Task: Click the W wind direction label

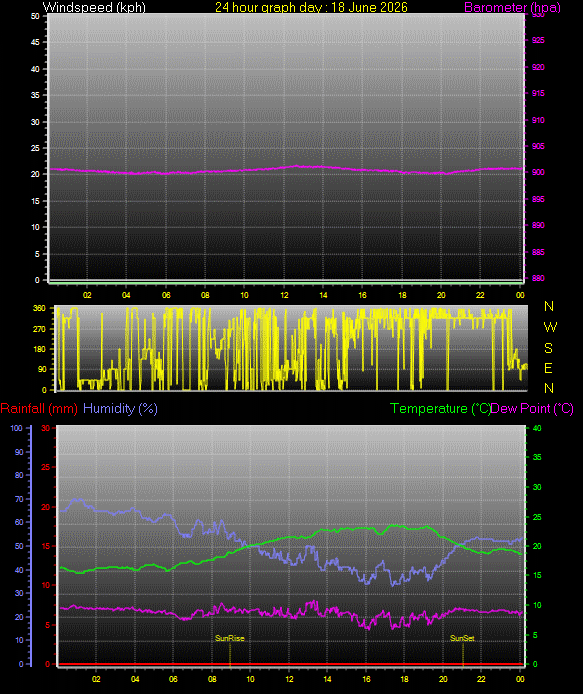Action: coord(550,327)
